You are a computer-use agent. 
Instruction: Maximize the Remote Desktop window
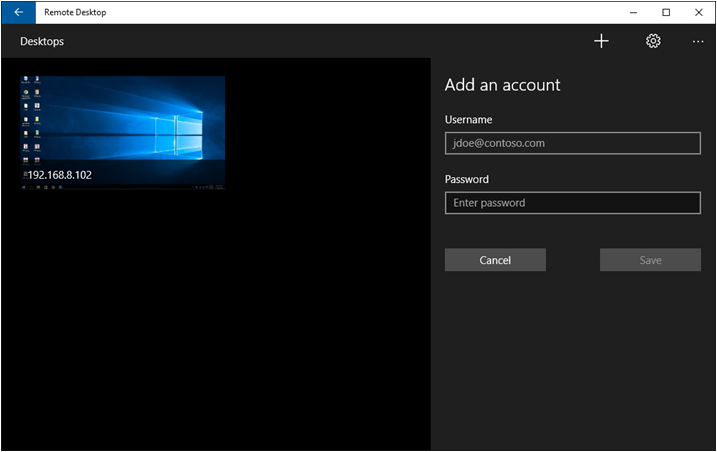(666, 12)
